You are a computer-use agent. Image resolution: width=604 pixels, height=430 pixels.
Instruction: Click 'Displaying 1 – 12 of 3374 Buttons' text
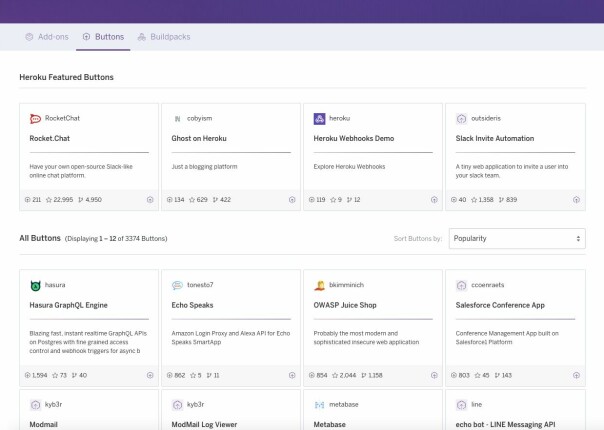(x=116, y=239)
